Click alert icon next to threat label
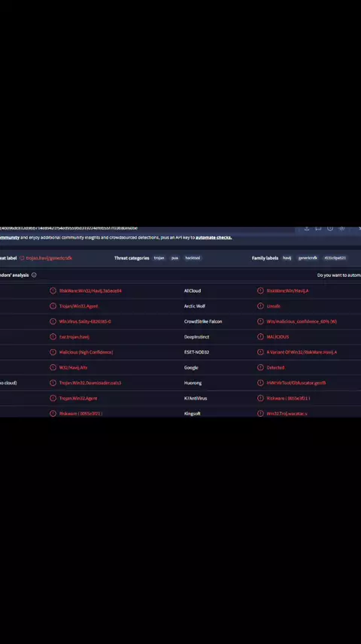 point(22,258)
